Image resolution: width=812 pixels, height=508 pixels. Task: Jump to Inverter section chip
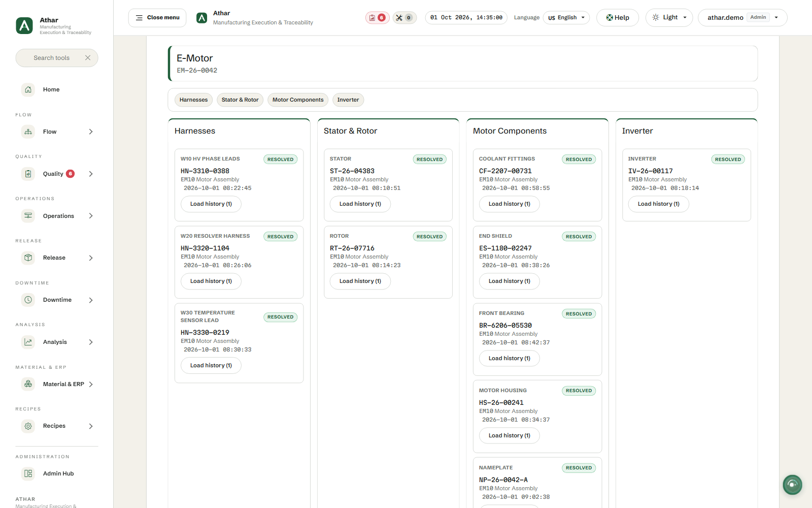pyautogui.click(x=348, y=100)
